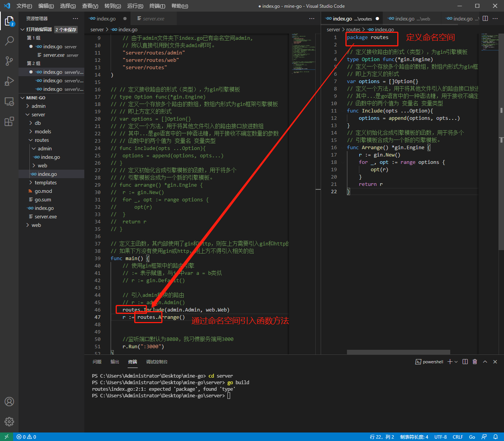Open right editor group more actions ellipsis
The width and height of the screenshot is (504, 441).
[x=496, y=19]
